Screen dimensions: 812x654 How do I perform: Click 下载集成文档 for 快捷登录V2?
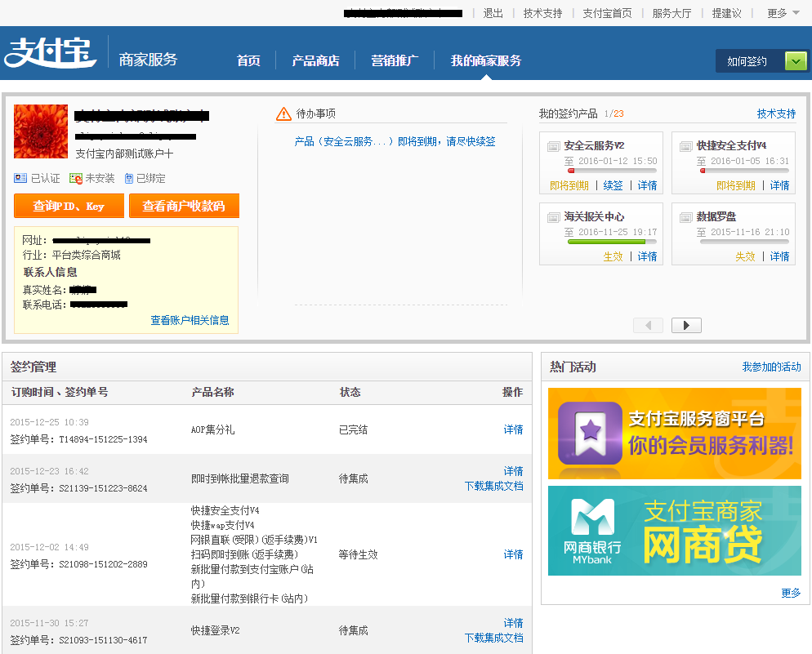(x=493, y=638)
